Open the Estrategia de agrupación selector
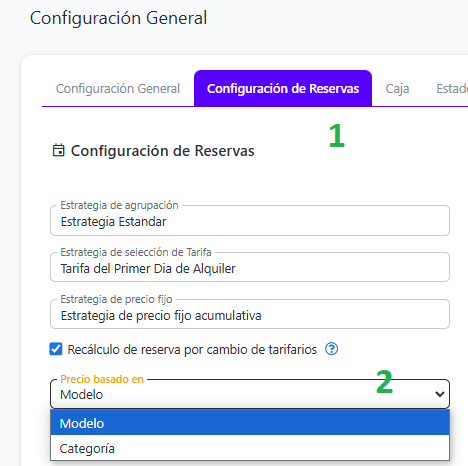The height and width of the screenshot is (466, 468). tap(250, 221)
